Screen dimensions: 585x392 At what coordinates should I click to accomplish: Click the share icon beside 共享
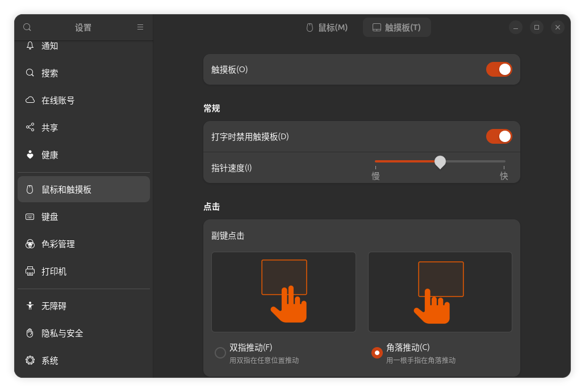[x=30, y=127]
